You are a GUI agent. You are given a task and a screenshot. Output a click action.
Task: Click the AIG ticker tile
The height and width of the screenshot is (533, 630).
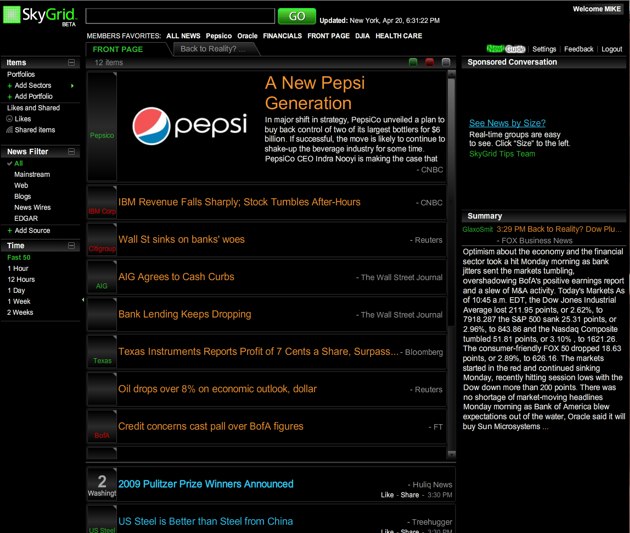pos(102,277)
